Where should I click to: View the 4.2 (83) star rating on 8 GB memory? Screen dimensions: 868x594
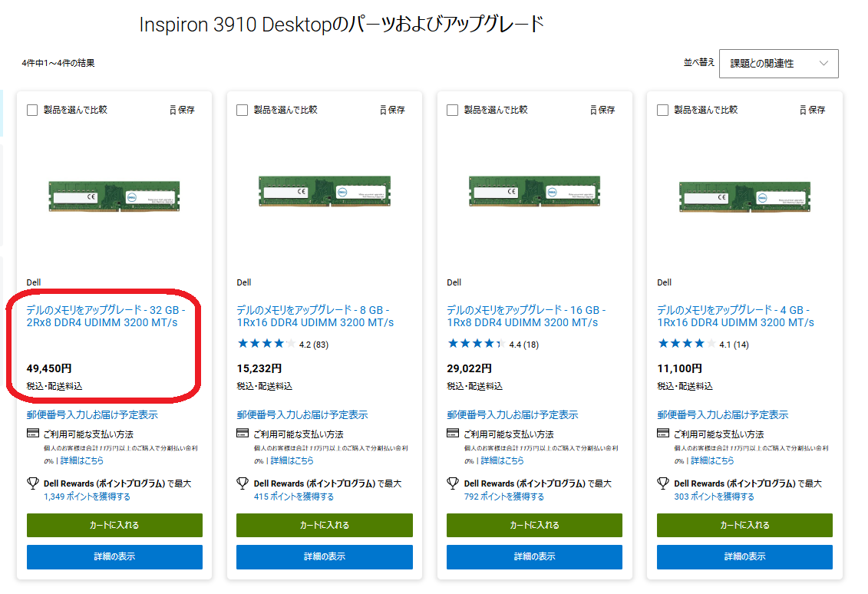[x=283, y=344]
